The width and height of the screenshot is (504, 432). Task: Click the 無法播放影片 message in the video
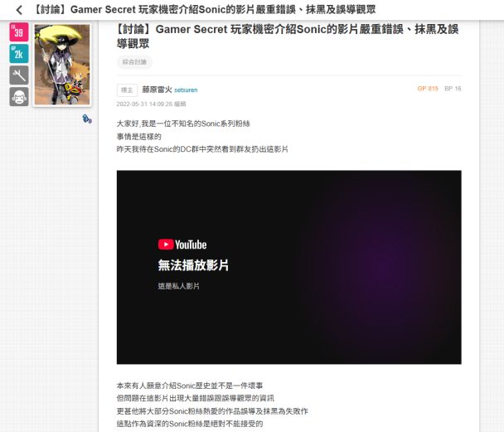tap(193, 265)
